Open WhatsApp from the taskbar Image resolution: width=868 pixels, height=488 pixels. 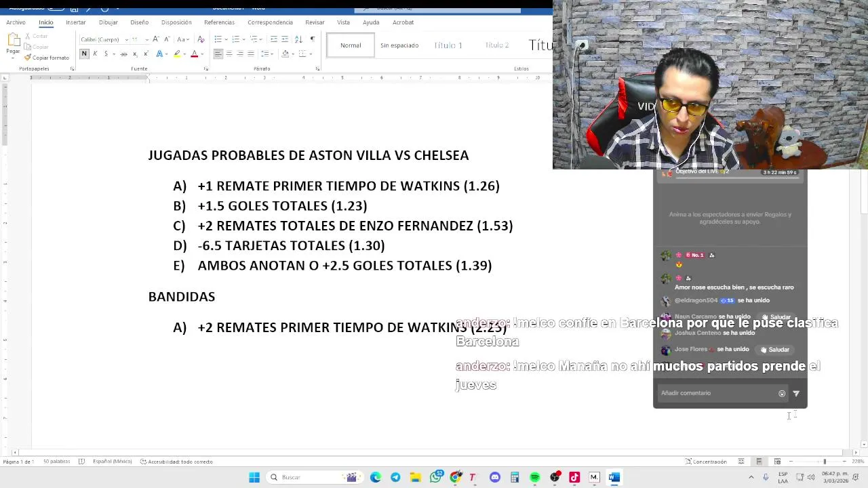click(436, 477)
